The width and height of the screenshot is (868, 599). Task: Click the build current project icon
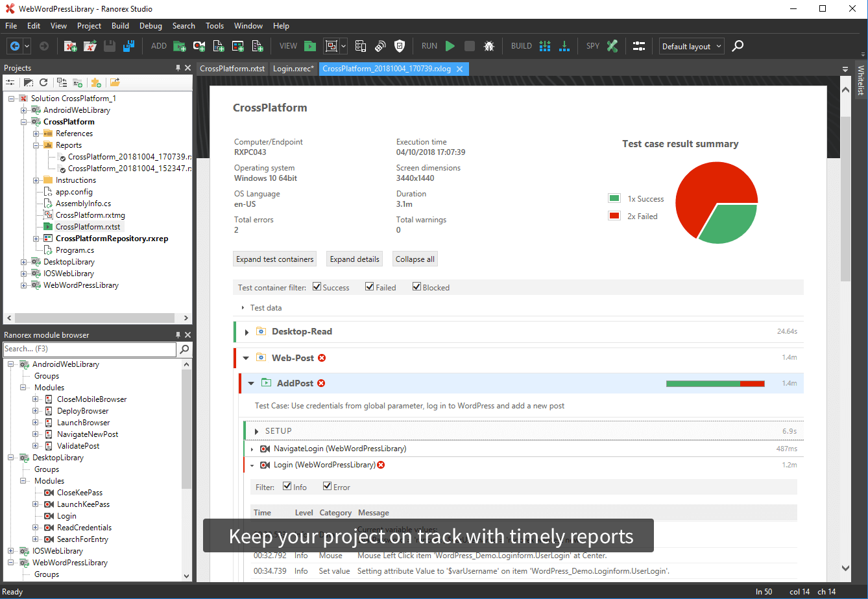pos(564,46)
